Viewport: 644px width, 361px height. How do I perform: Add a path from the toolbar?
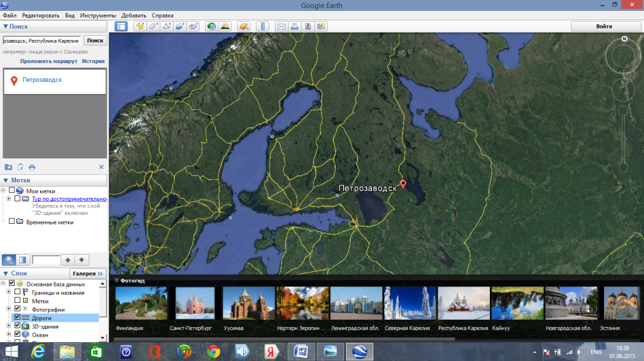tap(166, 26)
